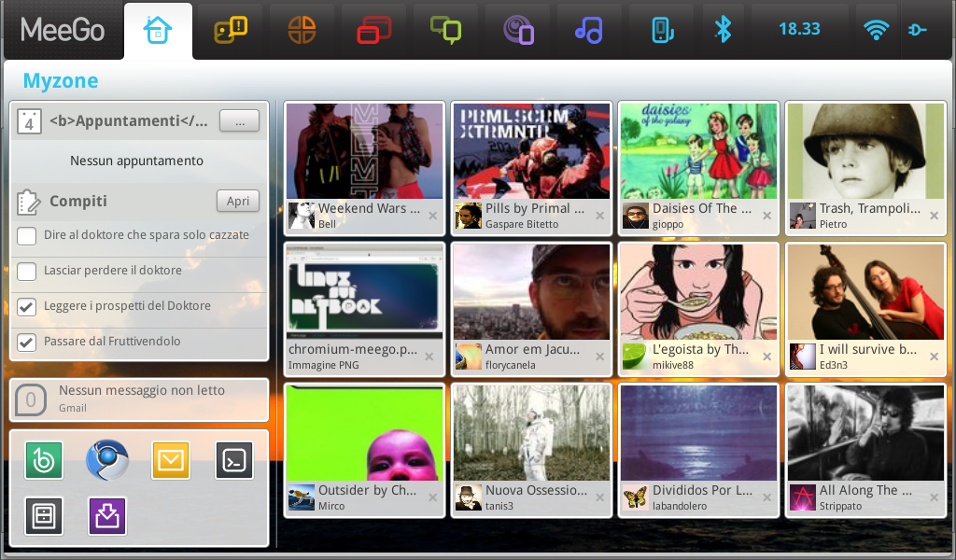Open the All Along The ... thumbnail
The width and height of the screenshot is (956, 560).
point(865,433)
